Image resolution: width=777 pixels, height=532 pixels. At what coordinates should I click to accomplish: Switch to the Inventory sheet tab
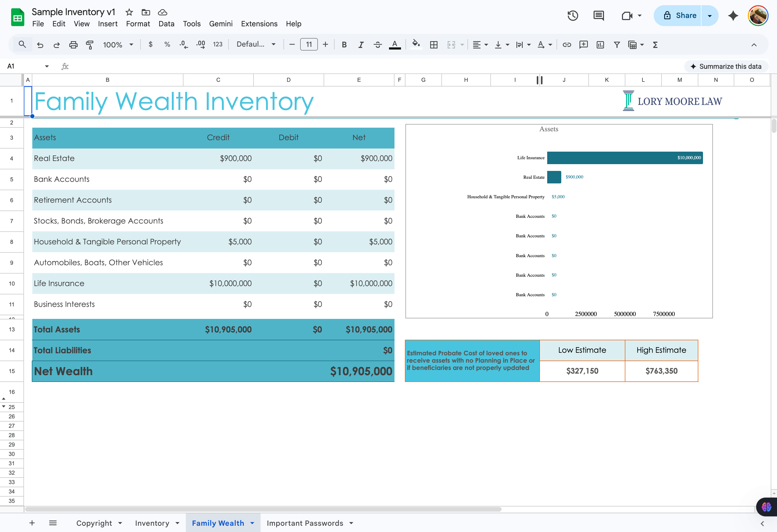point(153,523)
